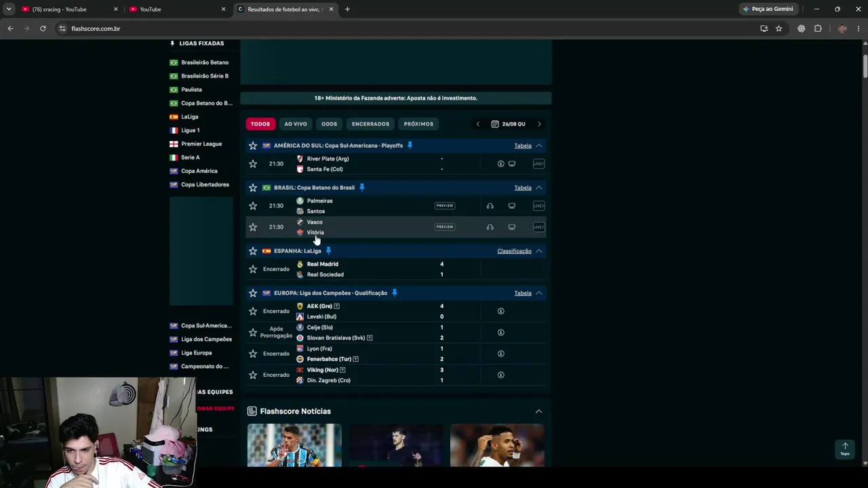
Task: Favorite the Copa Sul-Americana league star
Action: click(253, 146)
